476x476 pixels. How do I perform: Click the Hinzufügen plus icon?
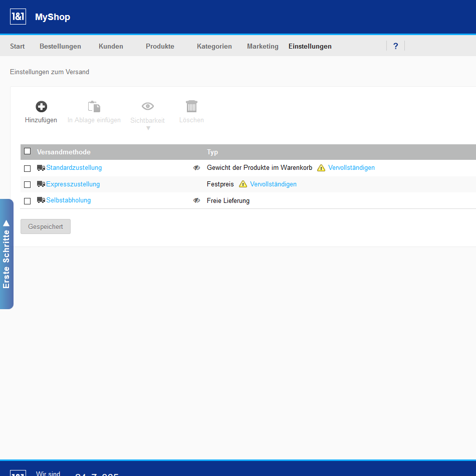41,106
